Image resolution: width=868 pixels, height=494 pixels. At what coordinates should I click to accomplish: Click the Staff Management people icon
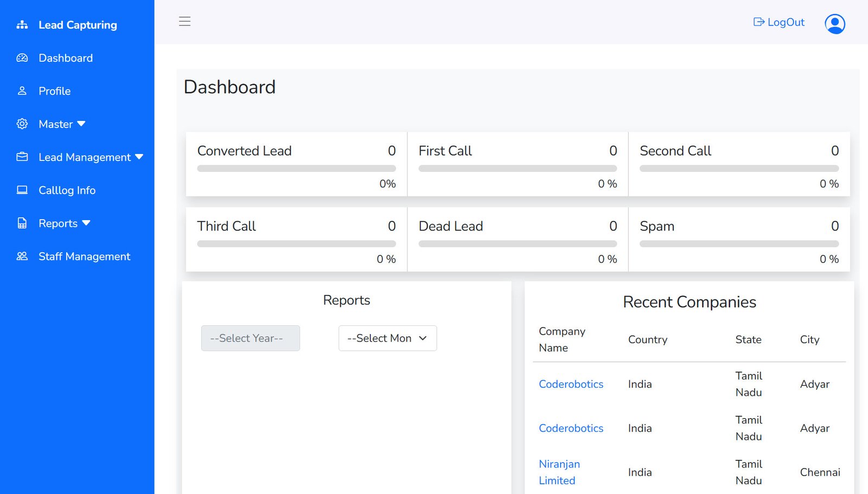click(22, 256)
